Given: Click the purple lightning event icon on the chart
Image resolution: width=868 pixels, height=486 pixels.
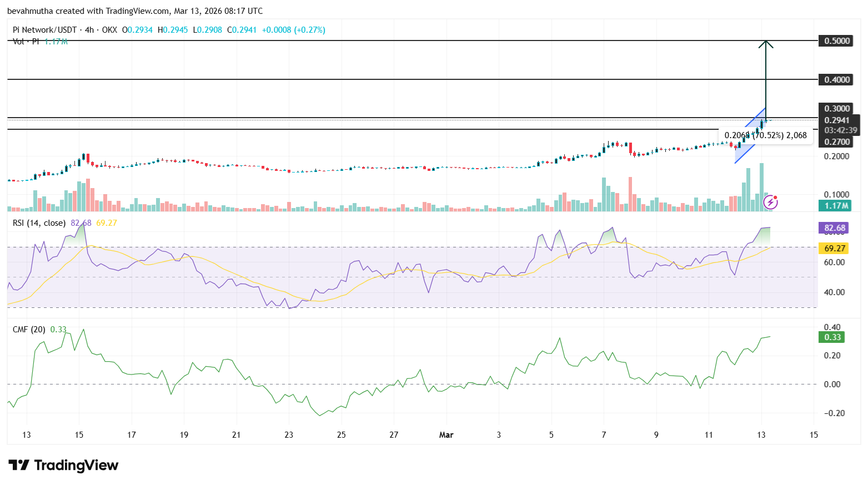Looking at the screenshot, I should (770, 202).
